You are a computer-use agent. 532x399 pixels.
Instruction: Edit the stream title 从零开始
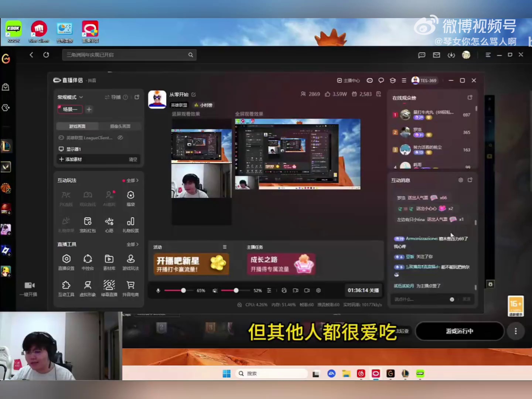coord(194,95)
